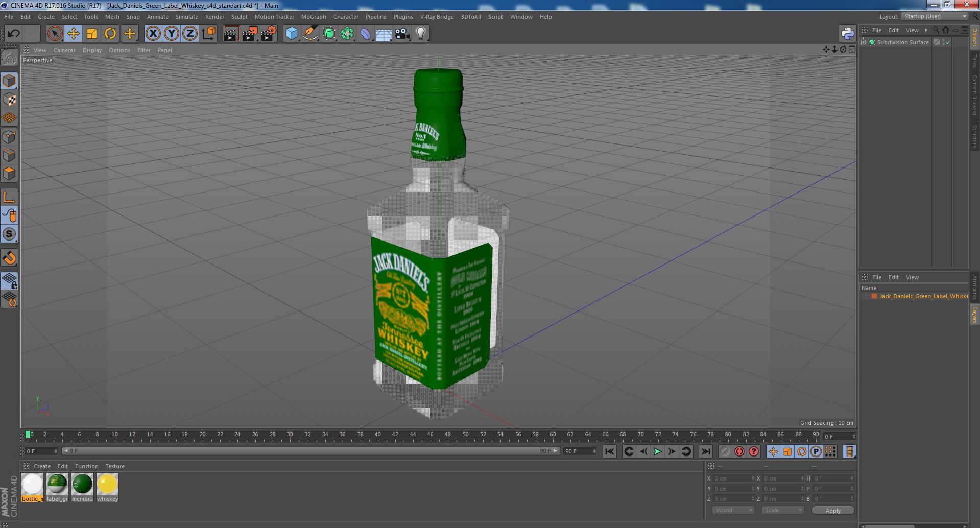
Task: Select the label_gr material swatch
Action: click(x=57, y=487)
